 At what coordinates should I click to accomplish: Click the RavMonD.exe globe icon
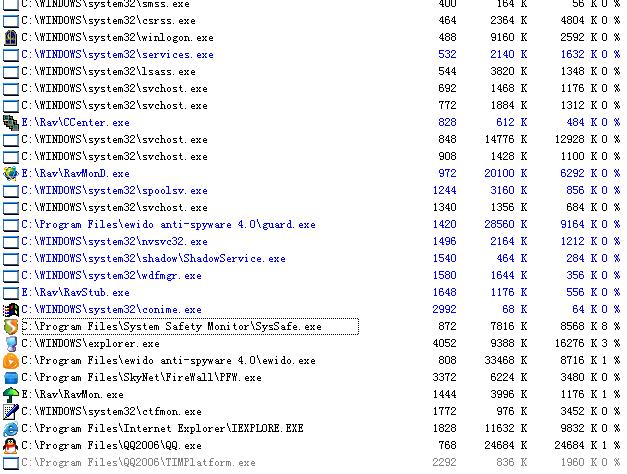(x=10, y=174)
